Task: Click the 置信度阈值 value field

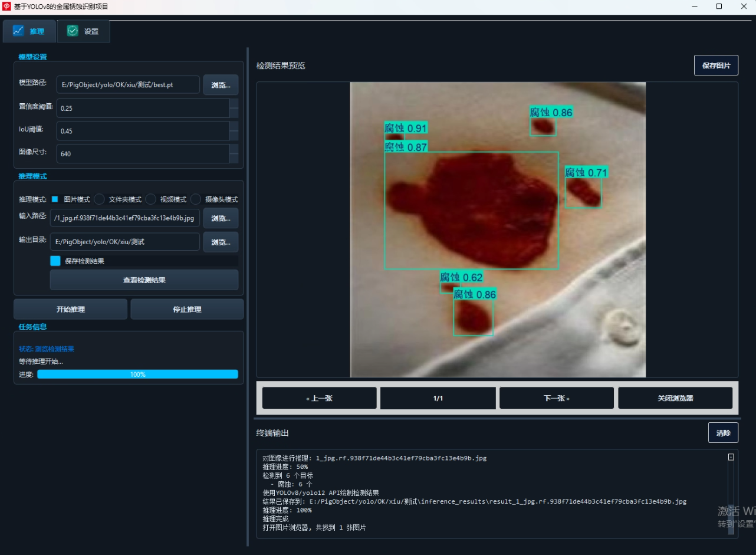Action: pyautogui.click(x=143, y=109)
